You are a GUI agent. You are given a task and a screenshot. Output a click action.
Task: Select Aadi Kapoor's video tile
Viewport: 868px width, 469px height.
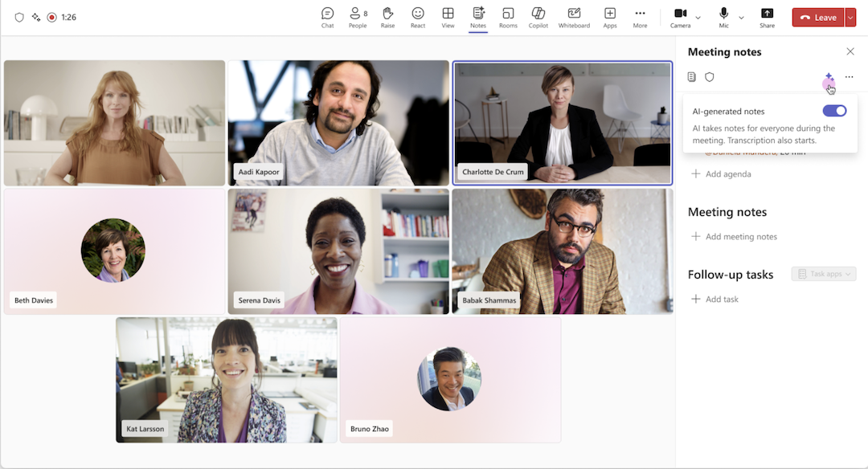338,123
